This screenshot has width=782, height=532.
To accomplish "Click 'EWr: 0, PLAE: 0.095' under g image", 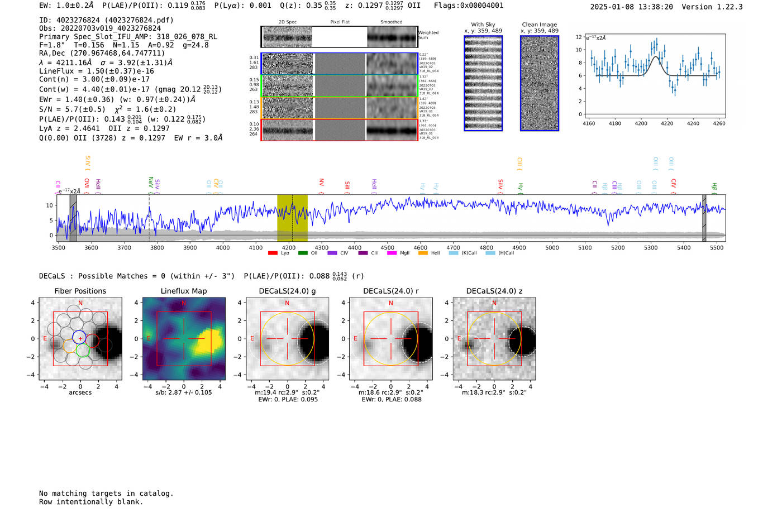I will click(288, 399).
